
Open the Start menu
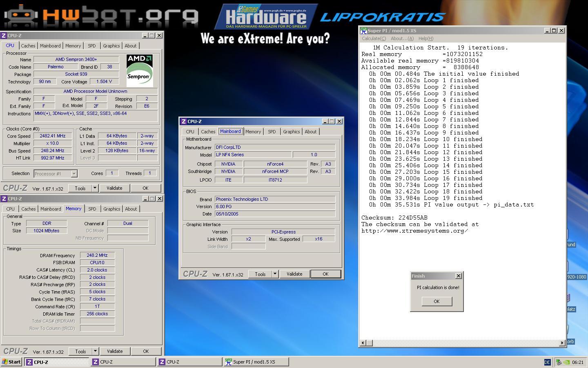[x=11, y=362]
